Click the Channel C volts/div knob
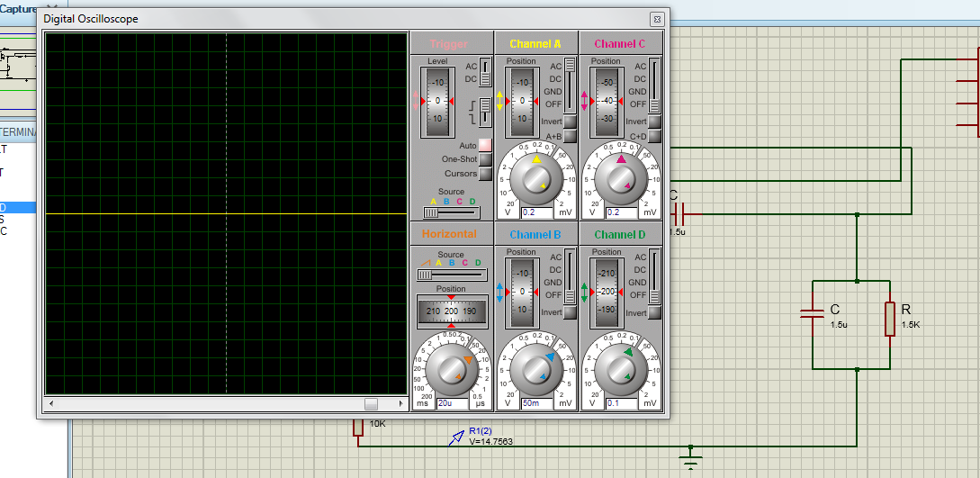980x478 pixels. click(620, 181)
